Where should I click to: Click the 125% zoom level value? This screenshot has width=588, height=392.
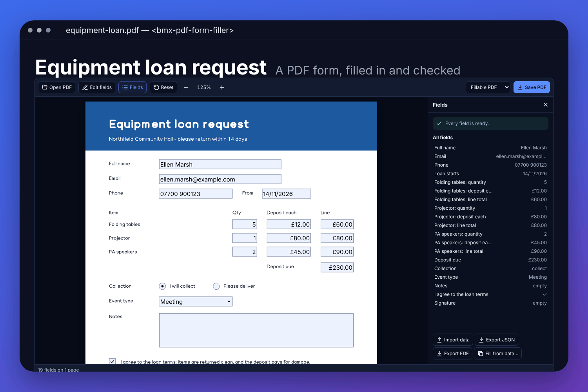pyautogui.click(x=204, y=87)
